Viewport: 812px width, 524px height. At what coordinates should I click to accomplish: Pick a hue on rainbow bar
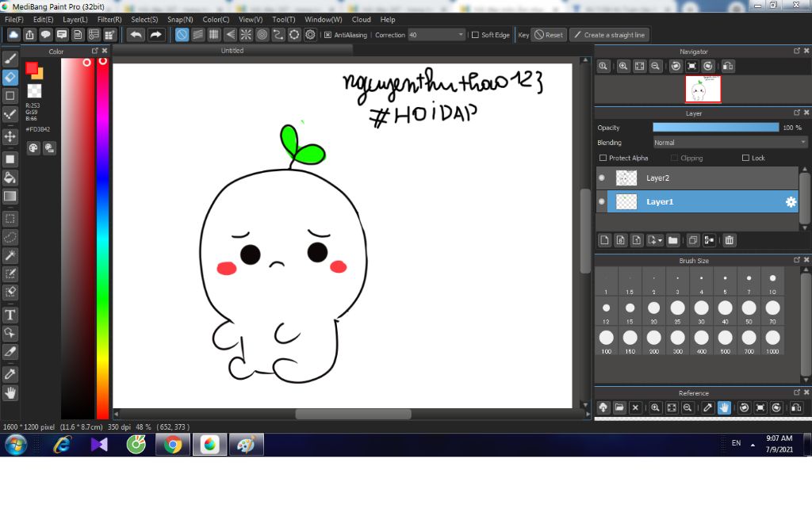pos(102,238)
